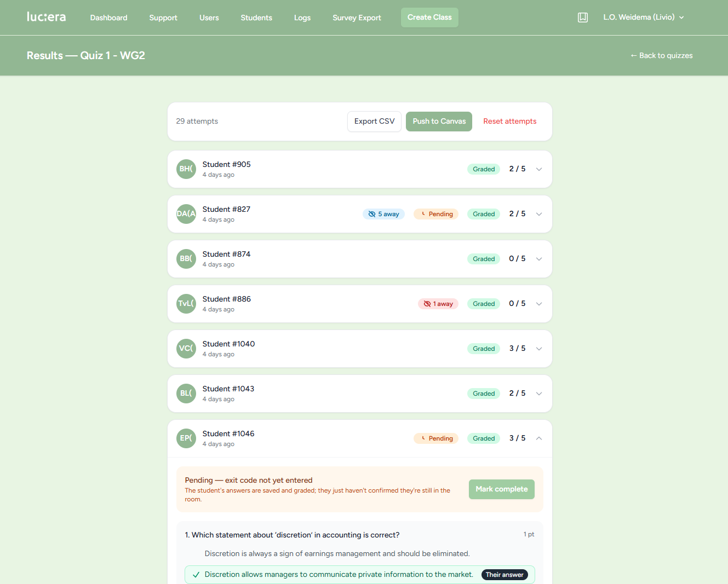
Task: Open Survey Export in the navigation
Action: point(357,18)
